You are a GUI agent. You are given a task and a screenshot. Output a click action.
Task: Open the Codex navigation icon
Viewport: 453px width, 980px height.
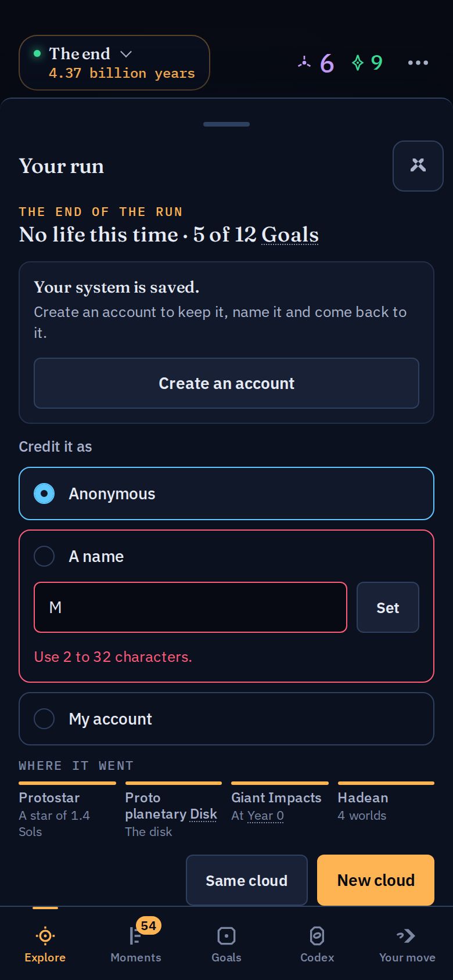pos(317,943)
